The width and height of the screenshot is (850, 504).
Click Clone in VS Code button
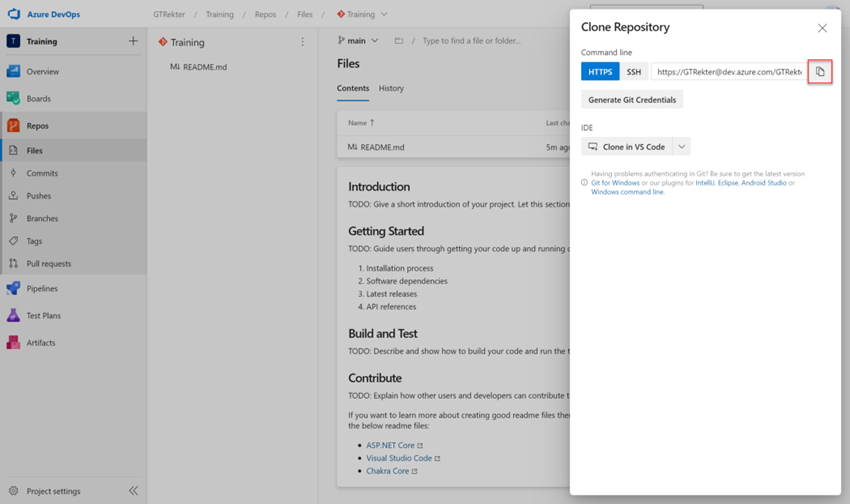tap(627, 146)
